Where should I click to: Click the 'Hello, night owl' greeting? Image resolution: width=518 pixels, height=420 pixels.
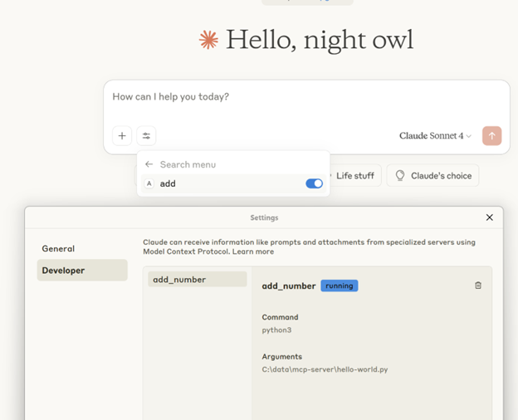[320, 40]
